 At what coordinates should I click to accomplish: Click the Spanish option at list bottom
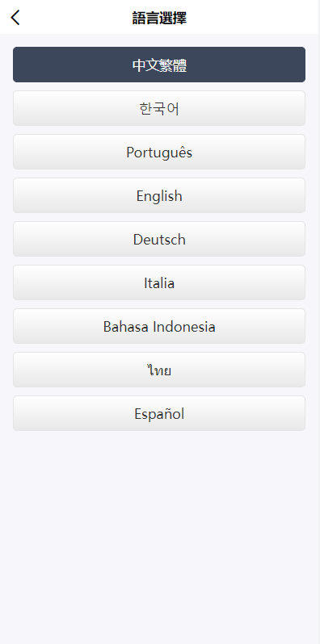click(x=159, y=413)
